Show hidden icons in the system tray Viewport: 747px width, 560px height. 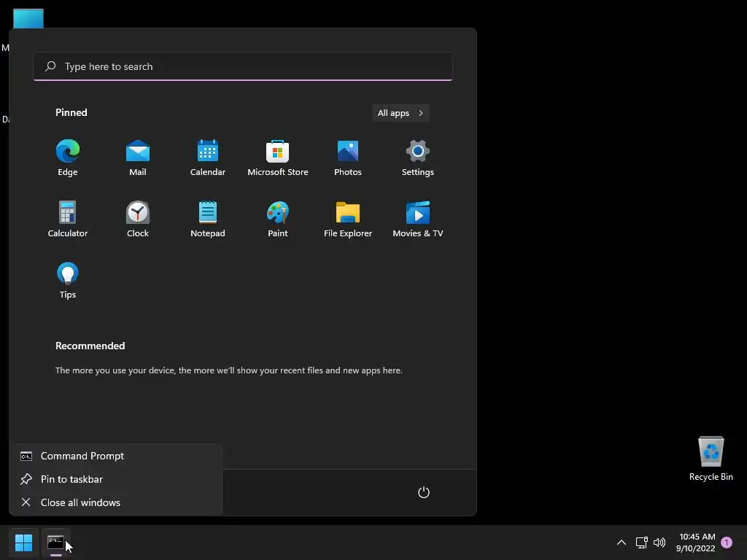click(x=622, y=542)
